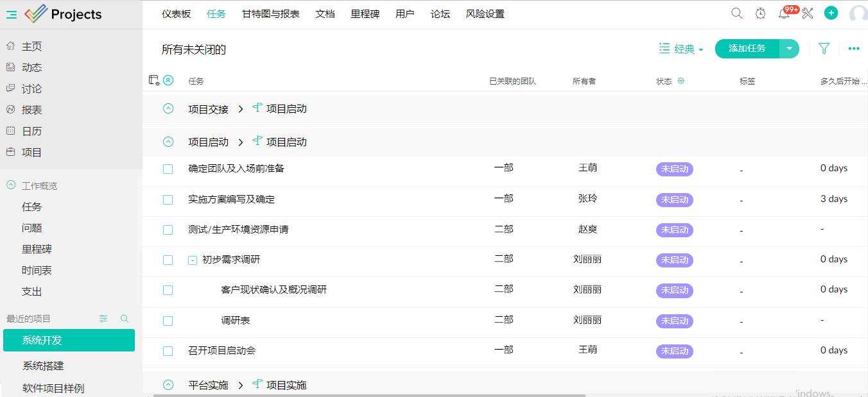
Task: Tick the checkbox for 实施方案编写及确定
Action: point(168,199)
